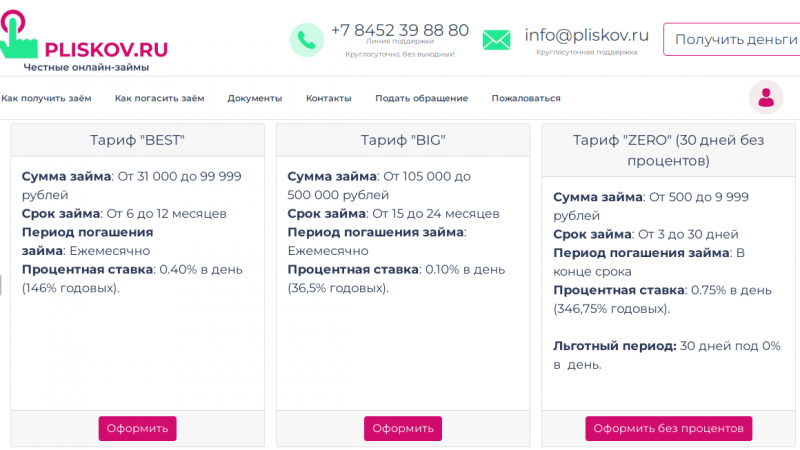The width and height of the screenshot is (800, 450).
Task: Click the Тариф "BEST" card header
Action: coord(137,140)
